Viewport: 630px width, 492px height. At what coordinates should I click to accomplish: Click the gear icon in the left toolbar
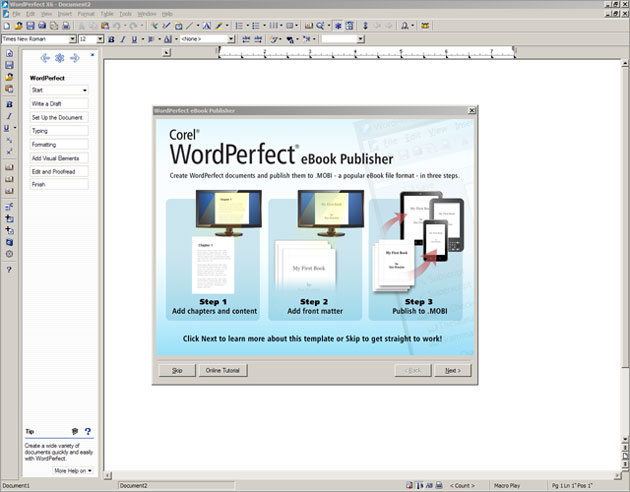coord(9,254)
